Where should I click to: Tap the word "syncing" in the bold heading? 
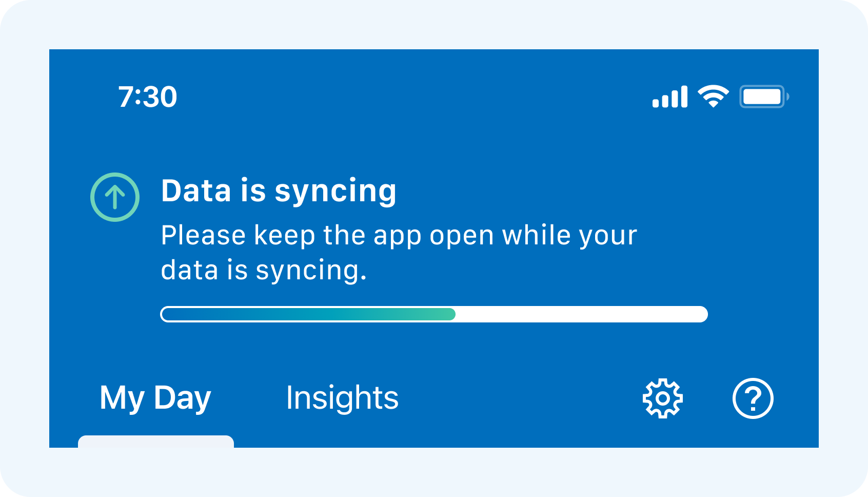pos(336,192)
